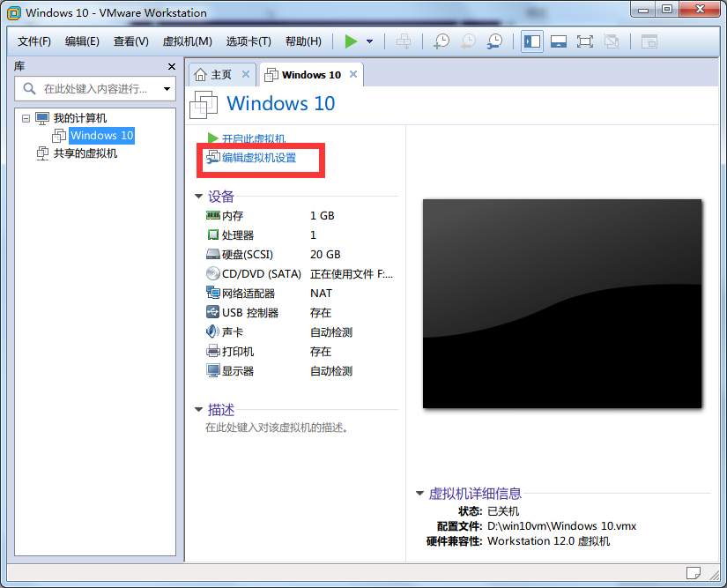This screenshot has height=588, width=727.
Task: Toggle the library sidebar view button
Action: [532, 41]
